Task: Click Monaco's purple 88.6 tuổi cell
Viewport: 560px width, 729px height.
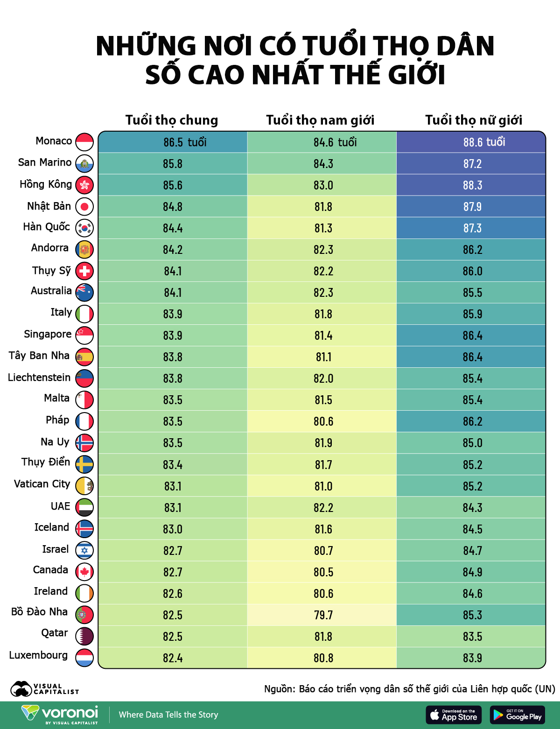Action: tap(471, 142)
